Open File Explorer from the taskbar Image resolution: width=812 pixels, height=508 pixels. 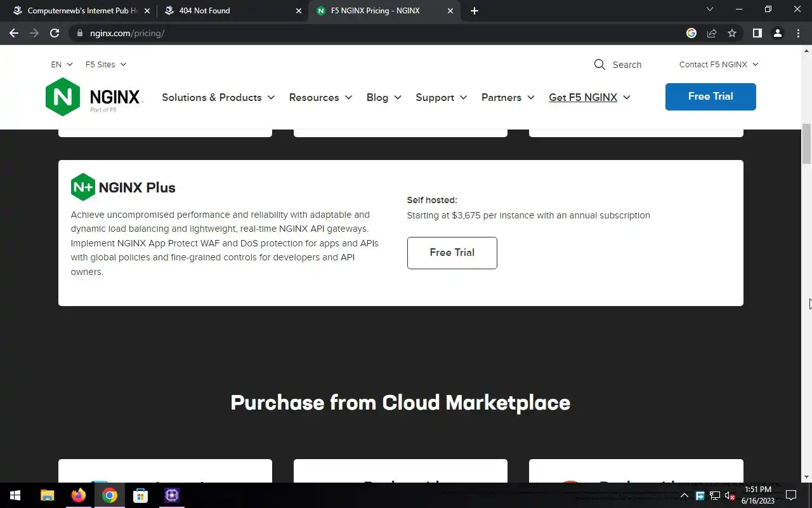(48, 495)
